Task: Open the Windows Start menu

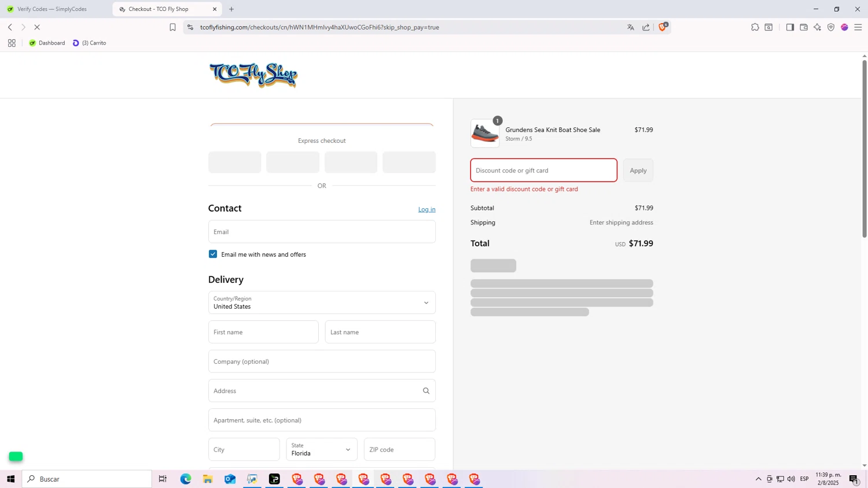Action: [10, 479]
